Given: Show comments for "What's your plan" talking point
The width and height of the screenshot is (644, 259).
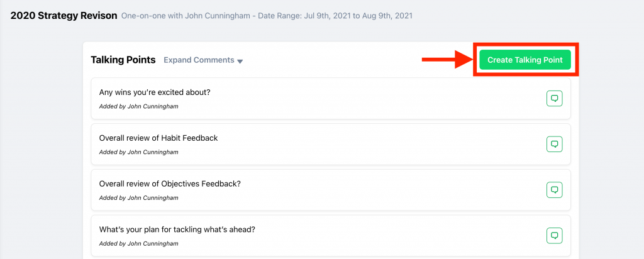Looking at the screenshot, I should [554, 236].
